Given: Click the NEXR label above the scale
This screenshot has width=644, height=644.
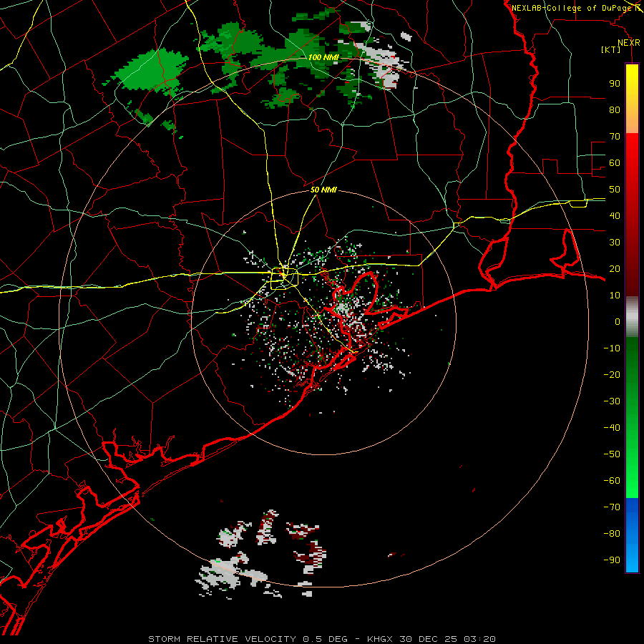Looking at the screenshot, I should (x=628, y=43).
